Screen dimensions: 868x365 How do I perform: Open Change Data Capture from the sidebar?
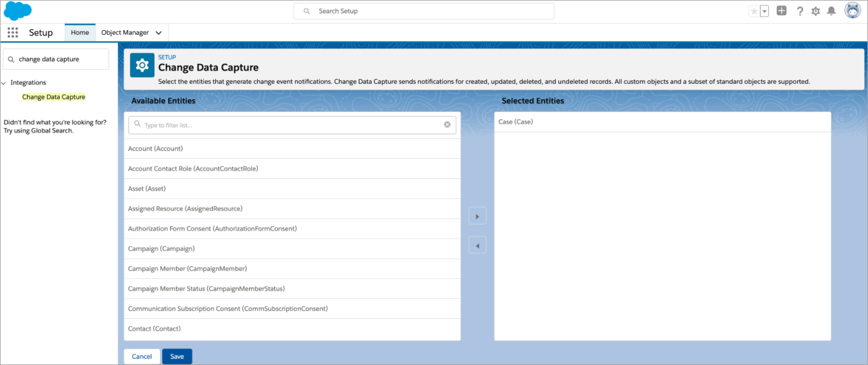[x=53, y=96]
